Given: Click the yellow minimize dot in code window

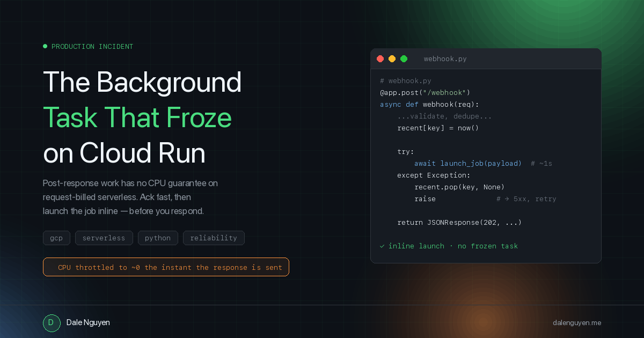Looking at the screenshot, I should tap(392, 59).
